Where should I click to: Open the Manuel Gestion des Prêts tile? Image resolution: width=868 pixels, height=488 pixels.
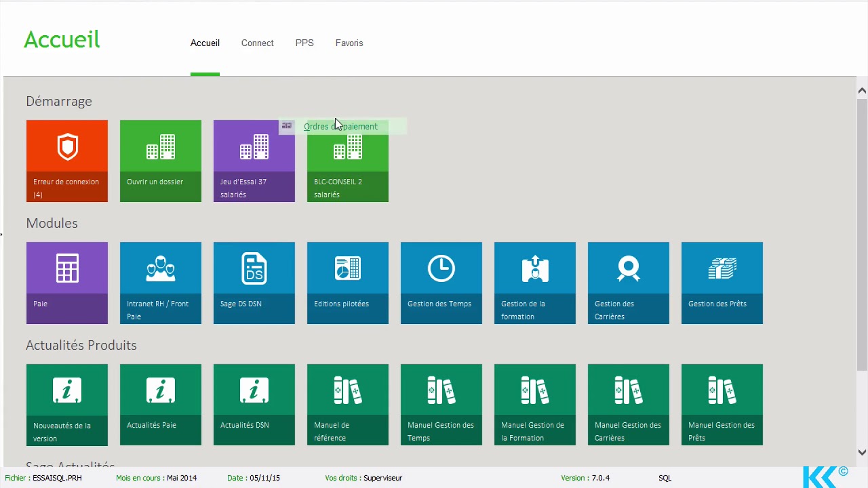pos(722,405)
